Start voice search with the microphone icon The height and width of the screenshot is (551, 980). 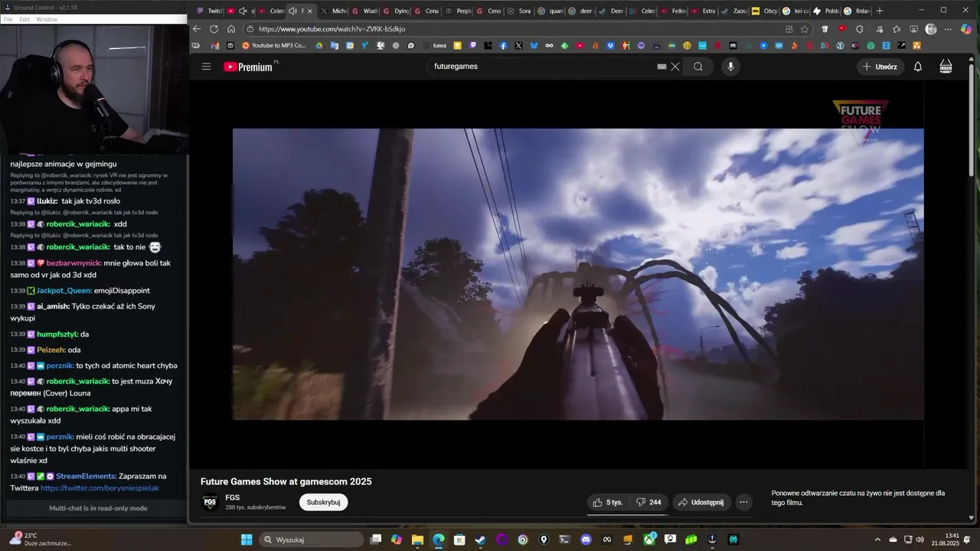tap(730, 67)
